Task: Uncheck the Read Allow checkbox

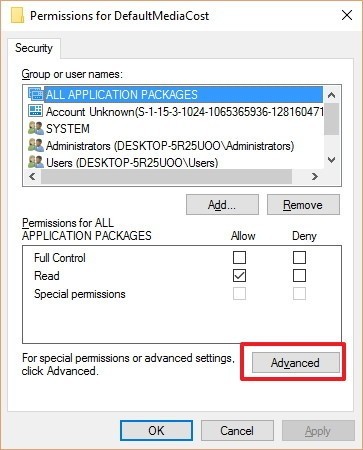Action: coord(239,276)
